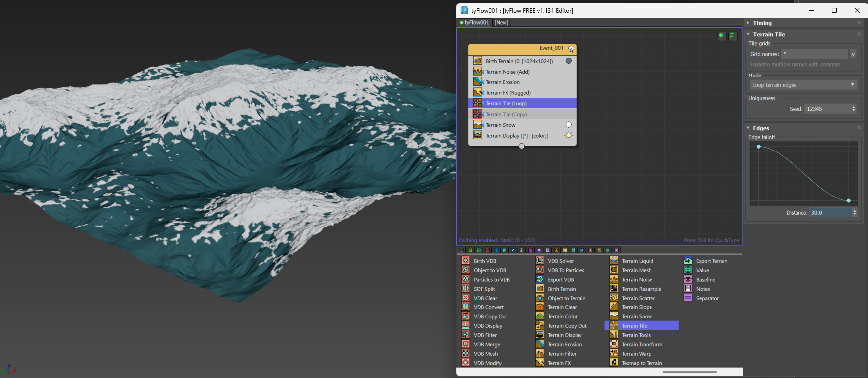Open the Mode dropdown showing Loop terrain edges
The height and width of the screenshot is (378, 868).
(x=802, y=85)
